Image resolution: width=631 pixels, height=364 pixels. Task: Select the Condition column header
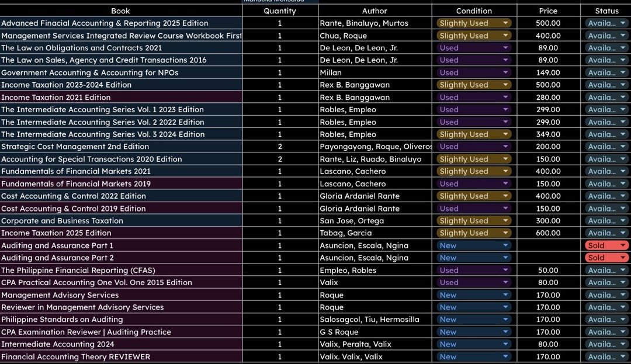click(x=474, y=11)
